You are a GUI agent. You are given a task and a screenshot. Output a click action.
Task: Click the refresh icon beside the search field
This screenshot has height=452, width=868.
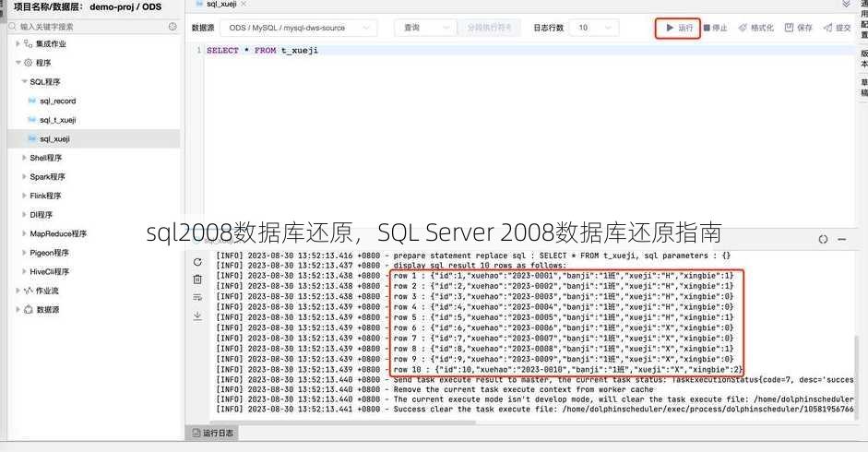172,27
